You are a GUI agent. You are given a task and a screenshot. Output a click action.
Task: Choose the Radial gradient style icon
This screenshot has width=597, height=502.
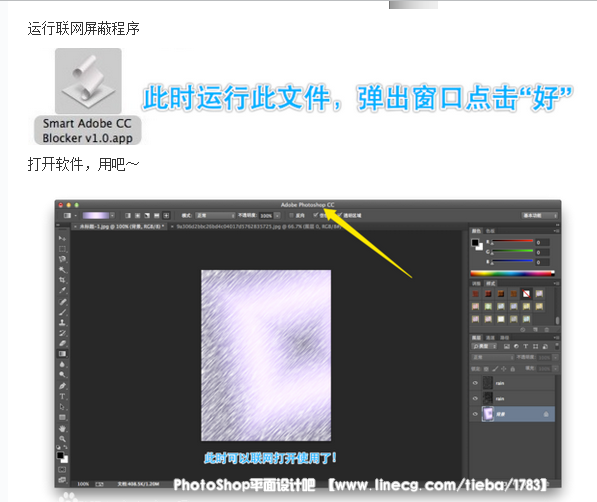pos(137,216)
